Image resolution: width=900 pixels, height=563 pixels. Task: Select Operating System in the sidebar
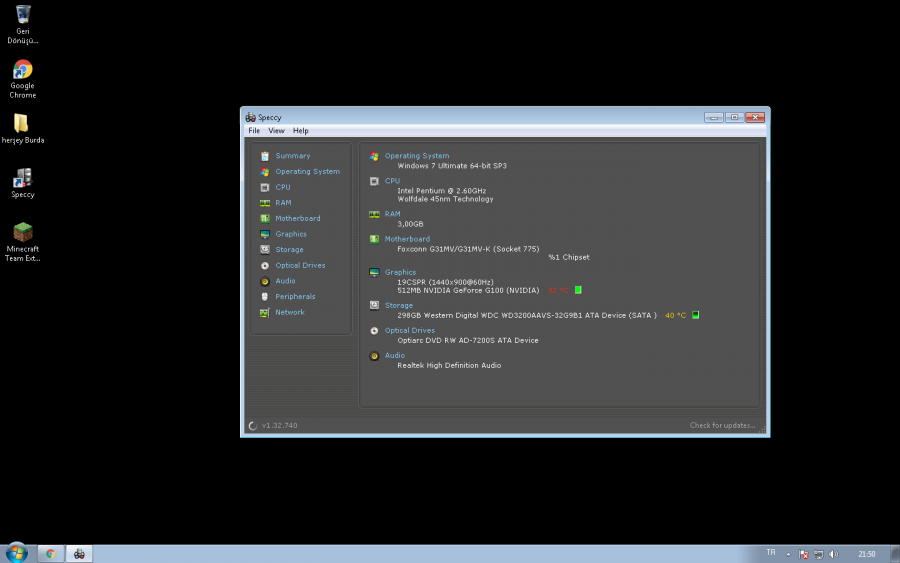pyautogui.click(x=307, y=172)
